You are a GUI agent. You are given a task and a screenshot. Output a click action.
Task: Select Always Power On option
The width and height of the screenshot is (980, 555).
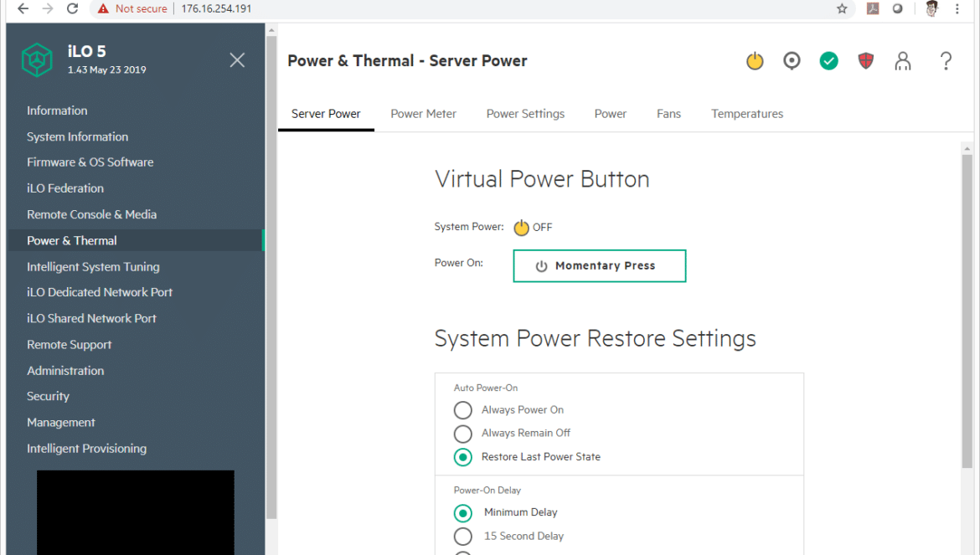(x=462, y=410)
